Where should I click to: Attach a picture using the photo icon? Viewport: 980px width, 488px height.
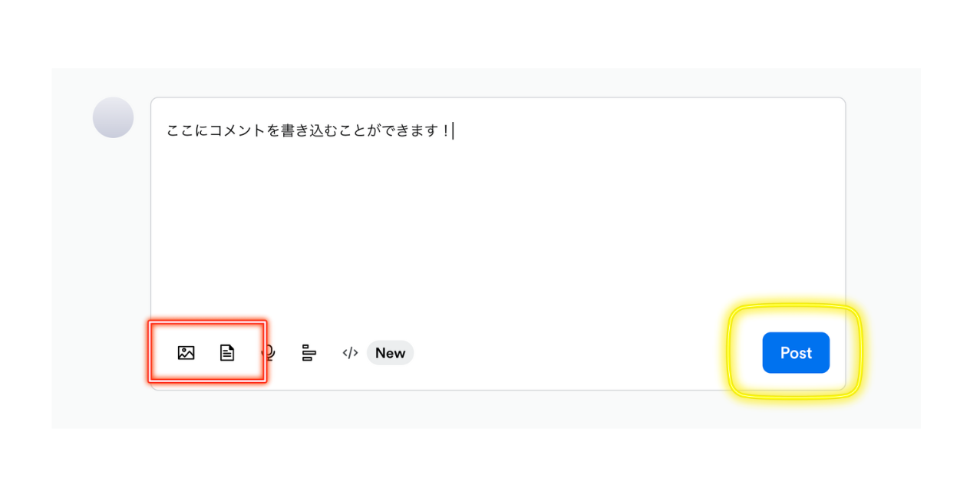186,353
